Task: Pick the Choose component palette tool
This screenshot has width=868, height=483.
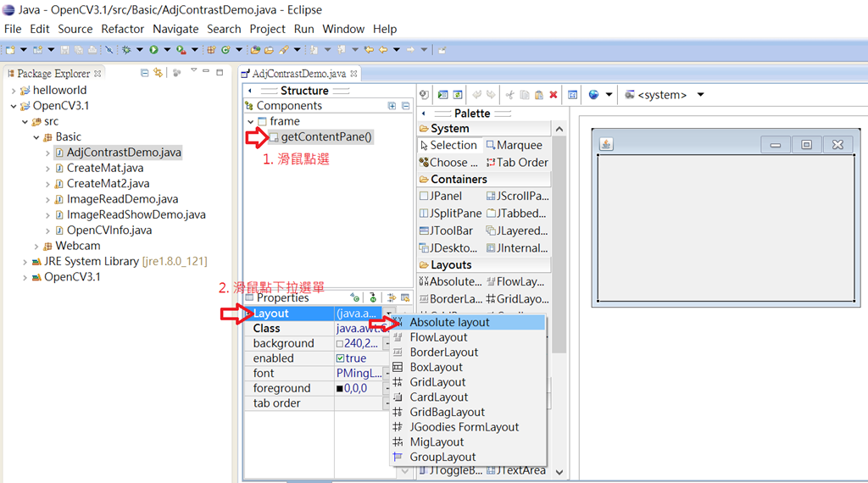Action: (449, 162)
